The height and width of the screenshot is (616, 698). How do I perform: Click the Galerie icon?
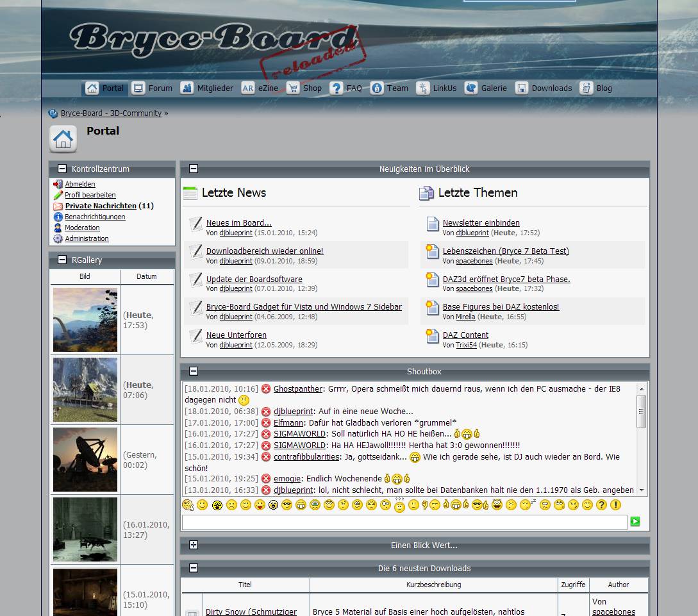pyautogui.click(x=471, y=88)
